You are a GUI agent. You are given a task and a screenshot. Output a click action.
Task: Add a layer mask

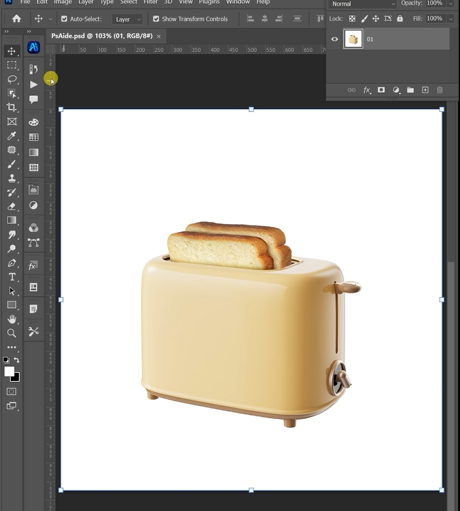pos(381,90)
